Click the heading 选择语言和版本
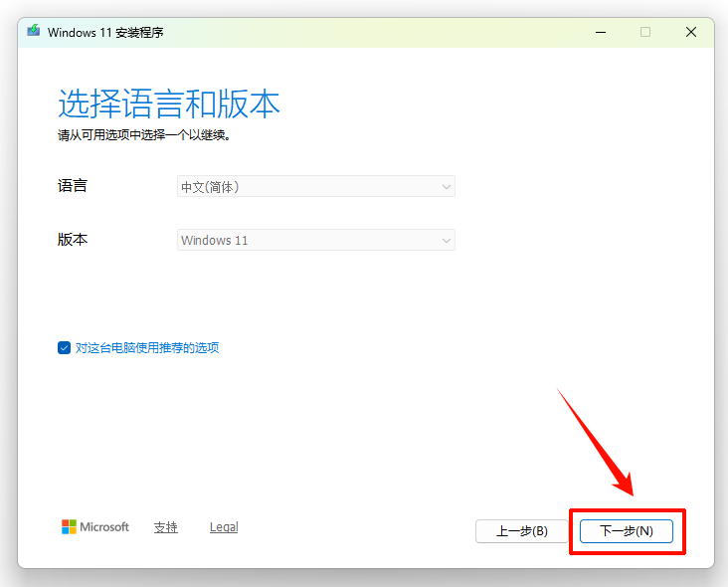 (169, 103)
